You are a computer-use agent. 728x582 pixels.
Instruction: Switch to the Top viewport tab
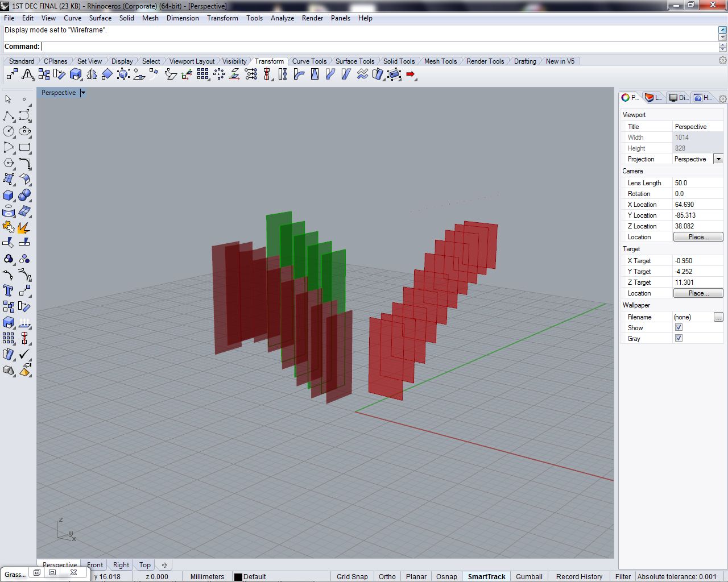click(x=144, y=564)
